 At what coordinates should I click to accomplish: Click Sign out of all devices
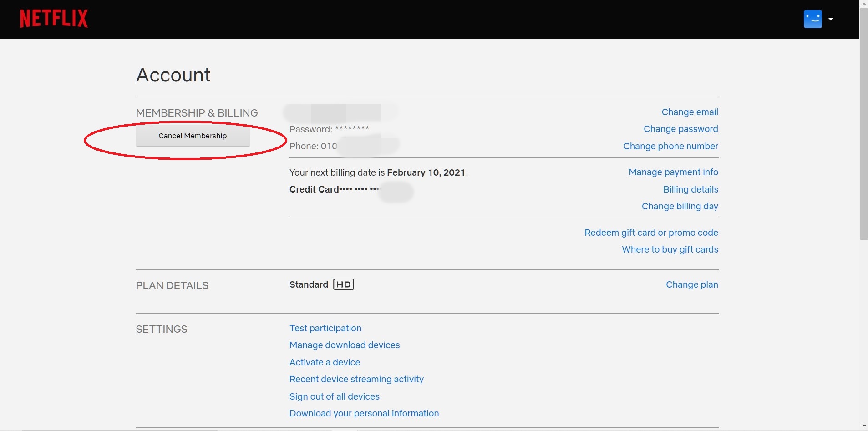coord(335,396)
